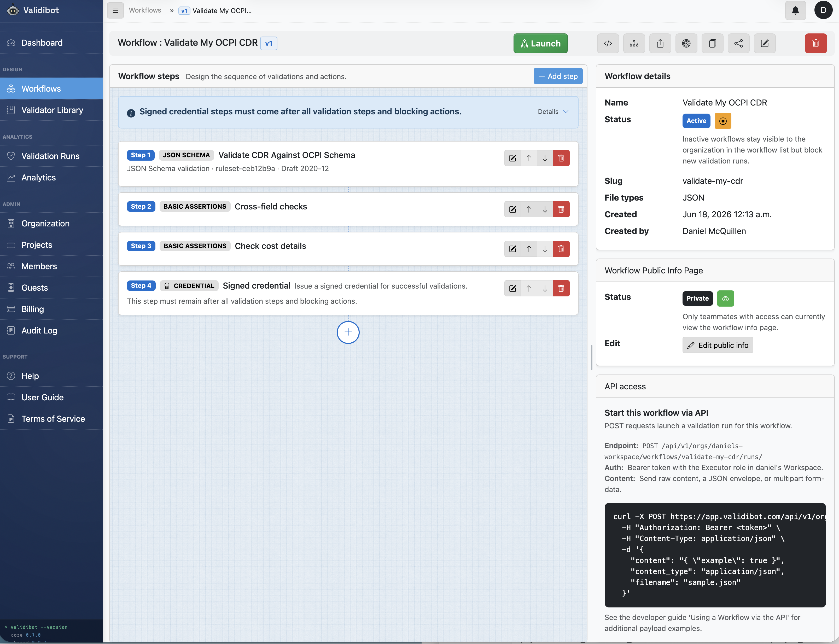Viewport: 839px width, 644px height.
Task: Open Terms of Service
Action: pos(51,419)
